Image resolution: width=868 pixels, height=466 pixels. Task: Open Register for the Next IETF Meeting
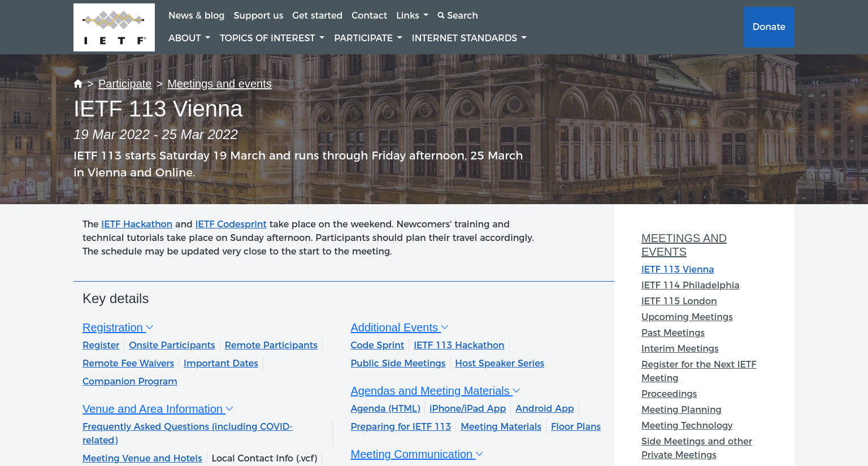click(x=698, y=371)
